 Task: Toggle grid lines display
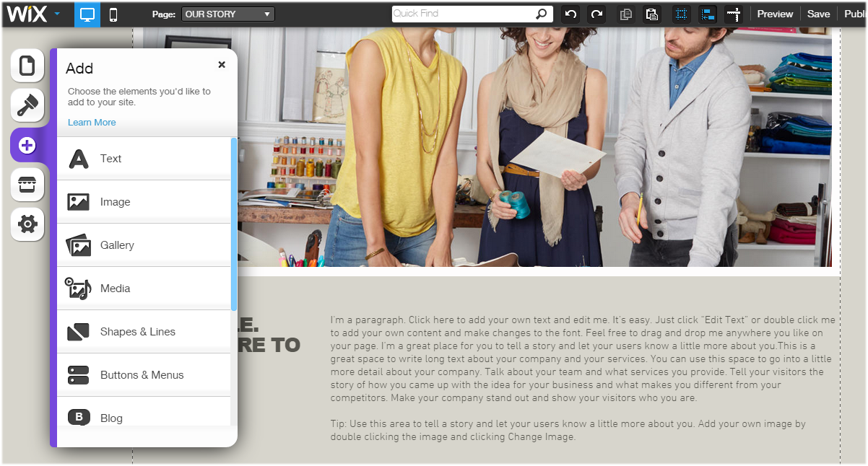tap(681, 14)
